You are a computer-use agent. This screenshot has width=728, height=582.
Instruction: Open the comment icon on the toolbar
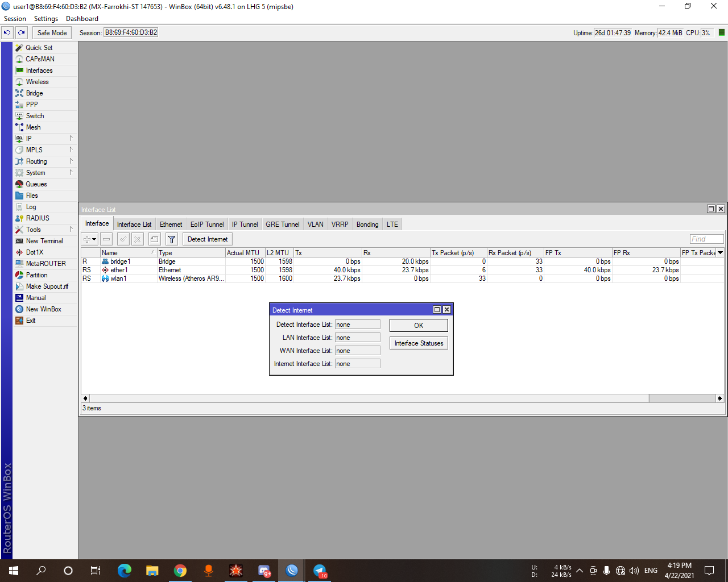154,239
